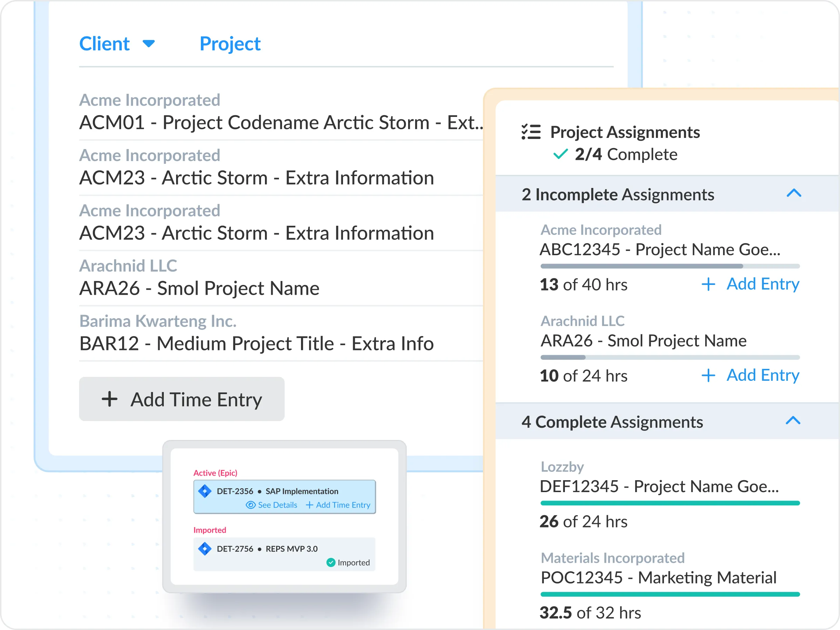The width and height of the screenshot is (840, 630).
Task: Click the Project column header
Action: (x=230, y=44)
